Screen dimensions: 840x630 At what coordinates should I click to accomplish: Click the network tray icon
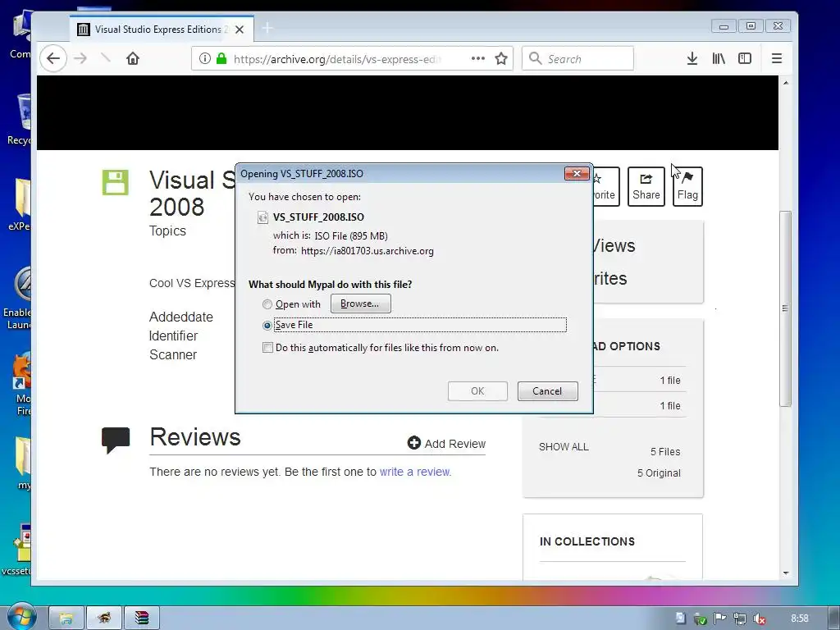[x=739, y=619]
